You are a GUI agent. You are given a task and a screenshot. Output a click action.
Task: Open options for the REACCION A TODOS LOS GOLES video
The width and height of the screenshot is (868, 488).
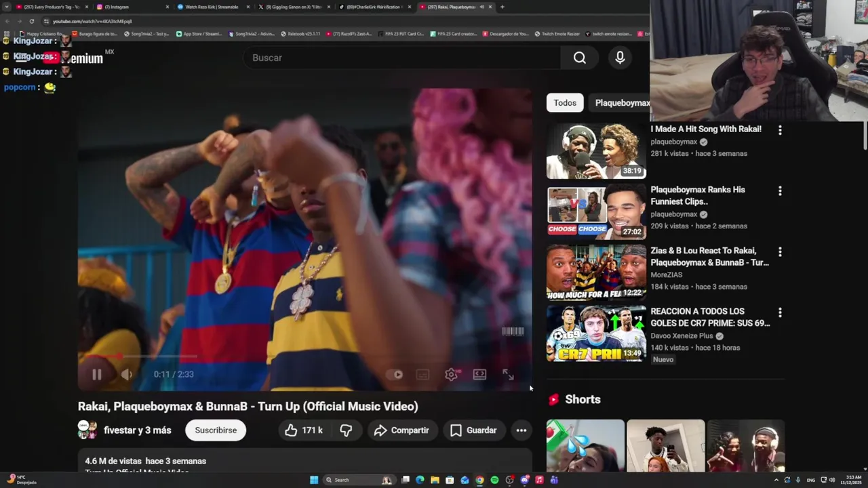[x=780, y=312]
